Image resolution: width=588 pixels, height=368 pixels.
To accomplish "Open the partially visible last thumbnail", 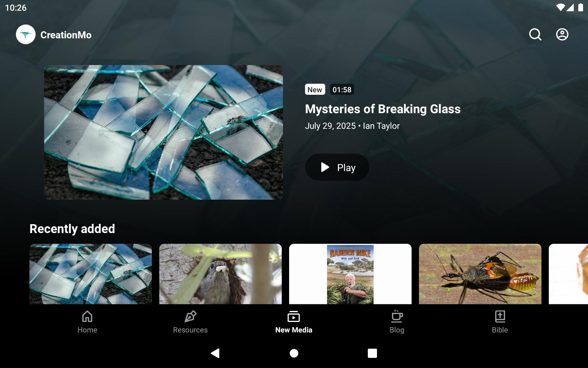I will pos(568,274).
